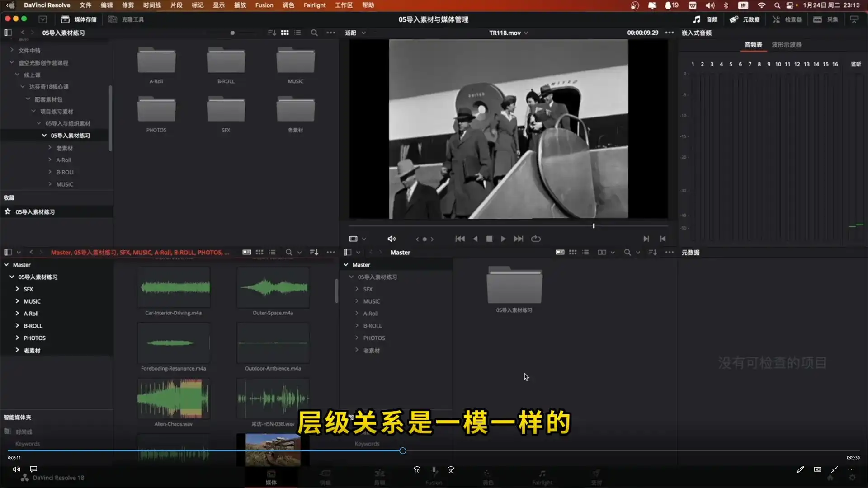Open the Fairlight menu in menu bar
This screenshot has height=488, width=868.
pyautogui.click(x=314, y=5)
